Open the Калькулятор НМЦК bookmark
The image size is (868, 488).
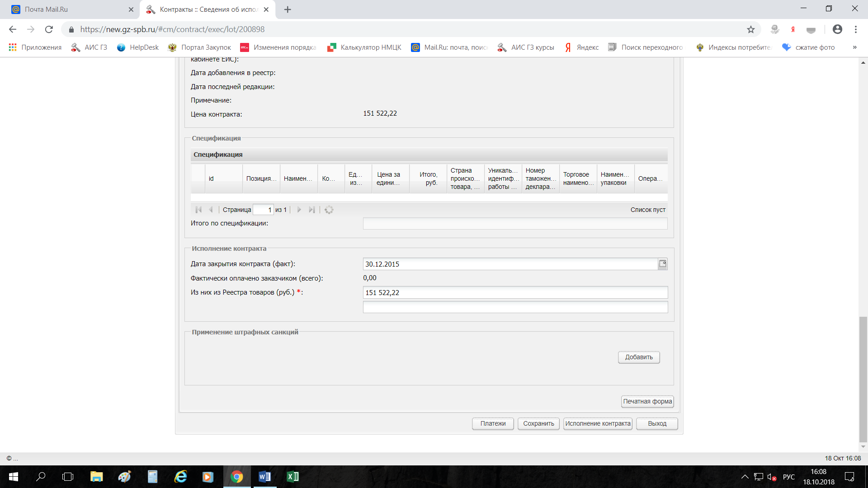364,47
